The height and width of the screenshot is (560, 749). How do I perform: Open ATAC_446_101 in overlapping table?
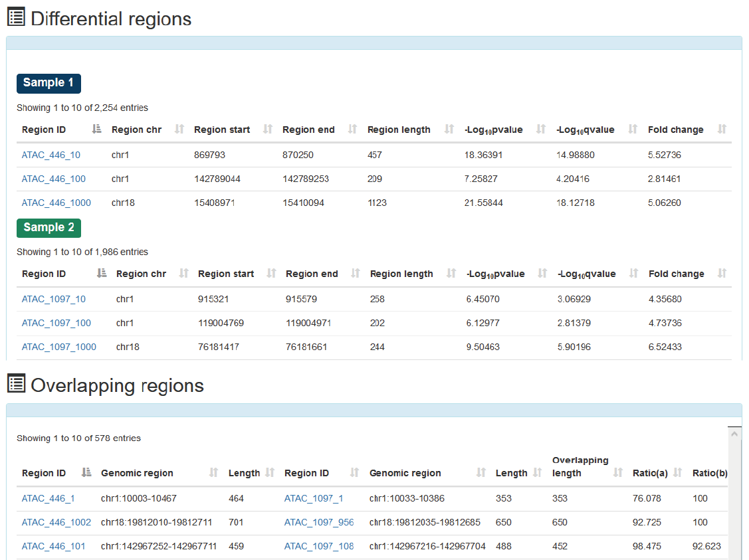point(53,545)
